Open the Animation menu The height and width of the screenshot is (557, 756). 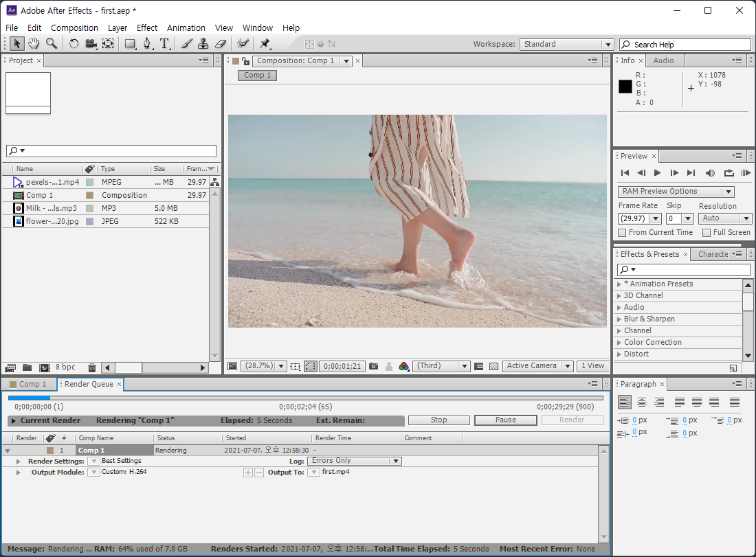pyautogui.click(x=186, y=28)
